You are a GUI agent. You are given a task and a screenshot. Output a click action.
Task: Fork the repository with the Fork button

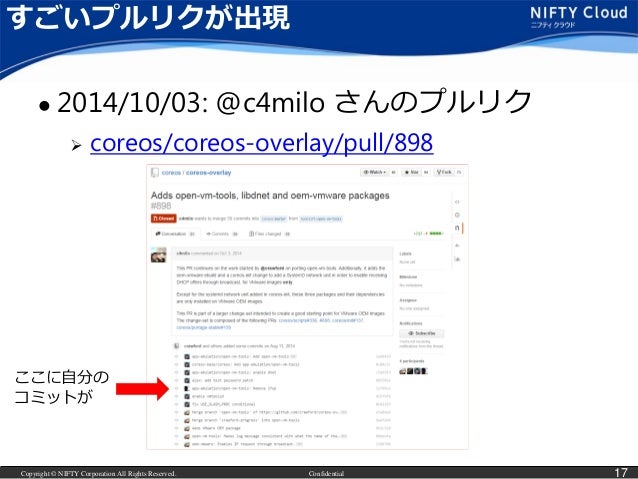(444, 172)
